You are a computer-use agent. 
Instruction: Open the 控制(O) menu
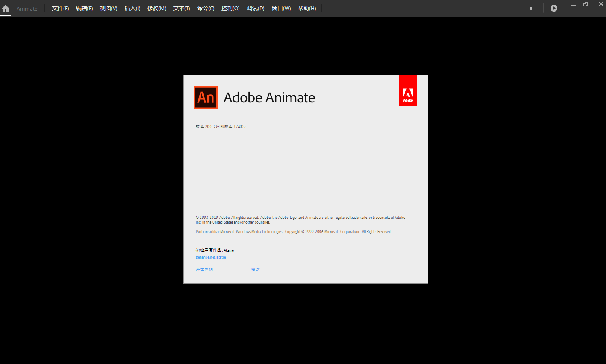(230, 8)
